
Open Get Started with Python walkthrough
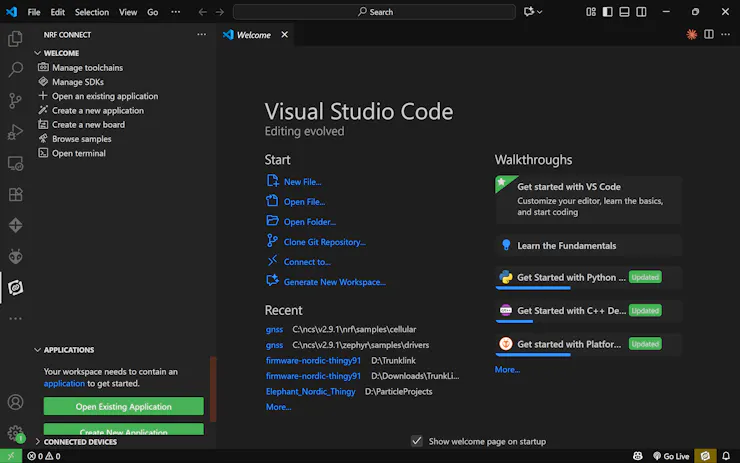[x=588, y=277]
